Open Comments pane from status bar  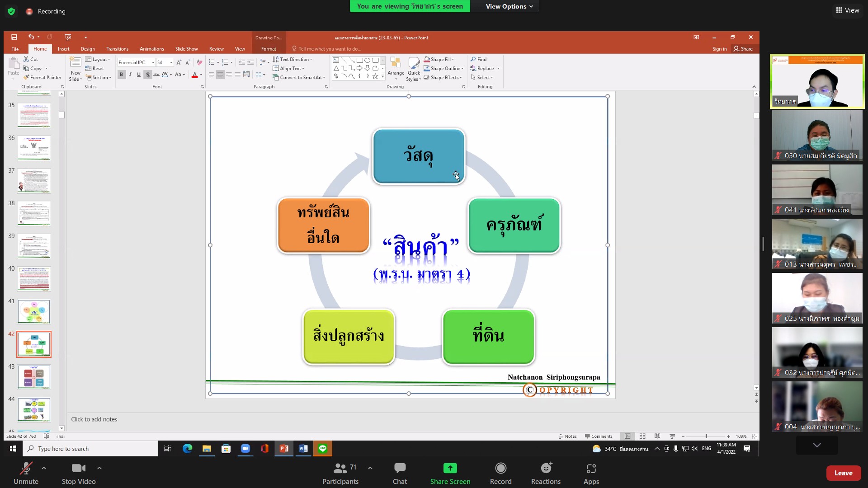pyautogui.click(x=599, y=436)
